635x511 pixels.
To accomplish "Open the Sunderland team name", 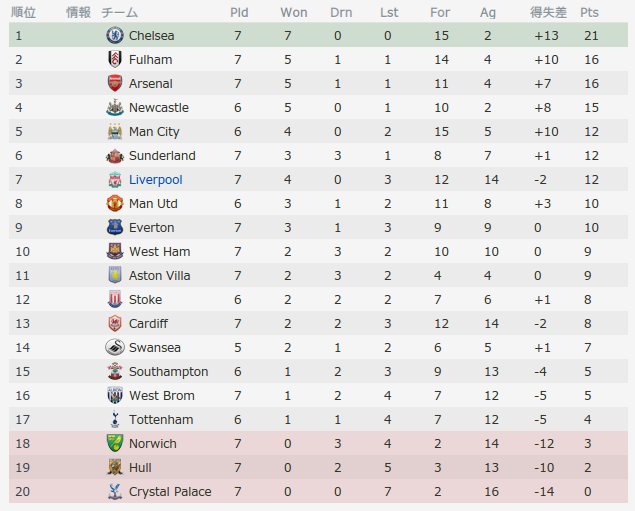I will pyautogui.click(x=162, y=155).
